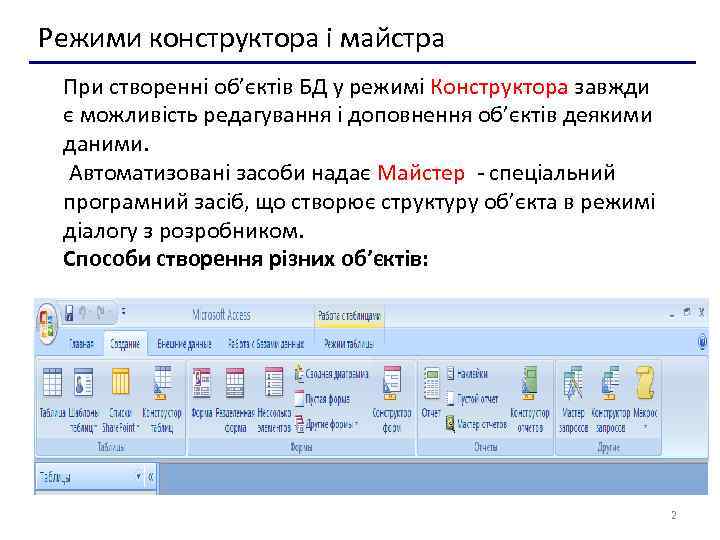Click the red word Майстер

coord(421,173)
